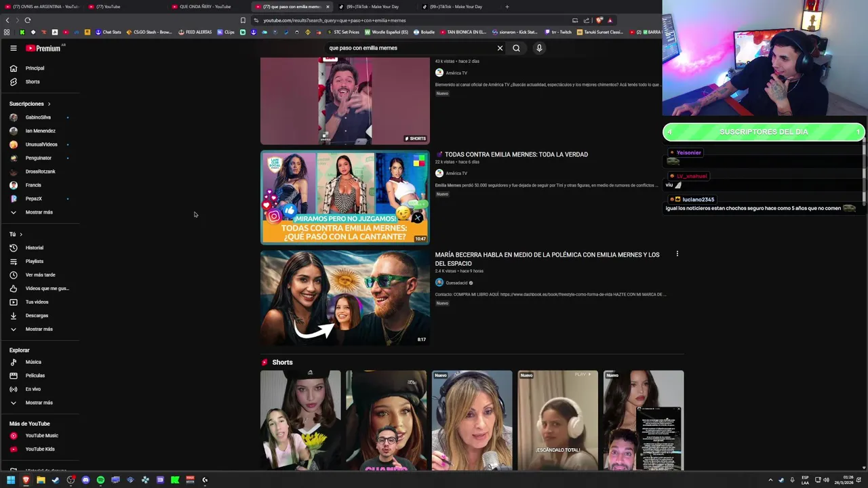Expand Mostrar más under subscriptions

tap(39, 212)
